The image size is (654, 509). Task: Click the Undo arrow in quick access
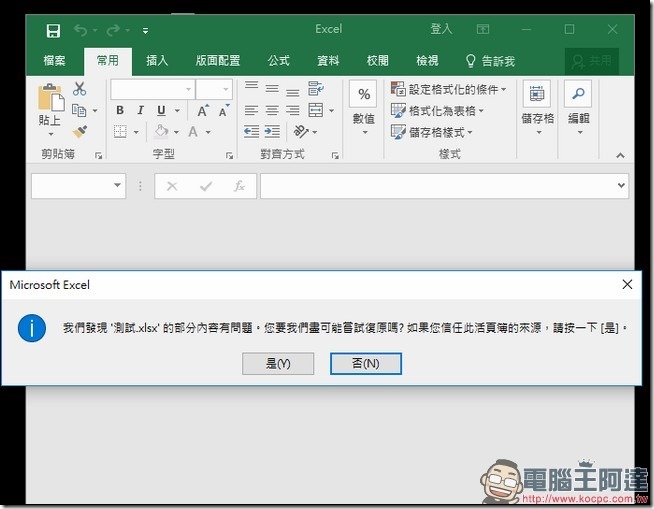coord(81,30)
